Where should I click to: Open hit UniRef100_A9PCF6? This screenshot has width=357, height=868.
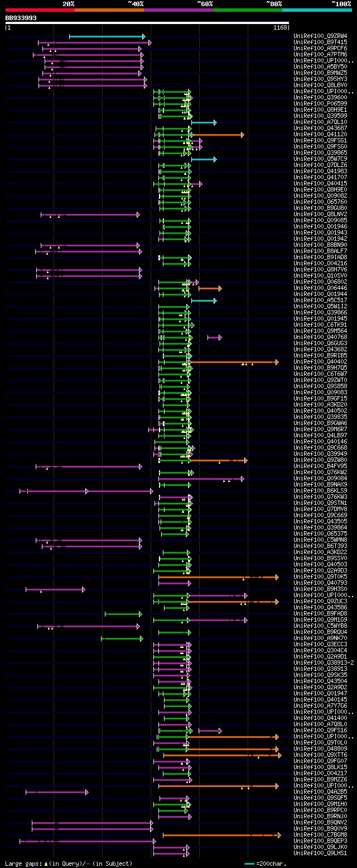point(320,48)
